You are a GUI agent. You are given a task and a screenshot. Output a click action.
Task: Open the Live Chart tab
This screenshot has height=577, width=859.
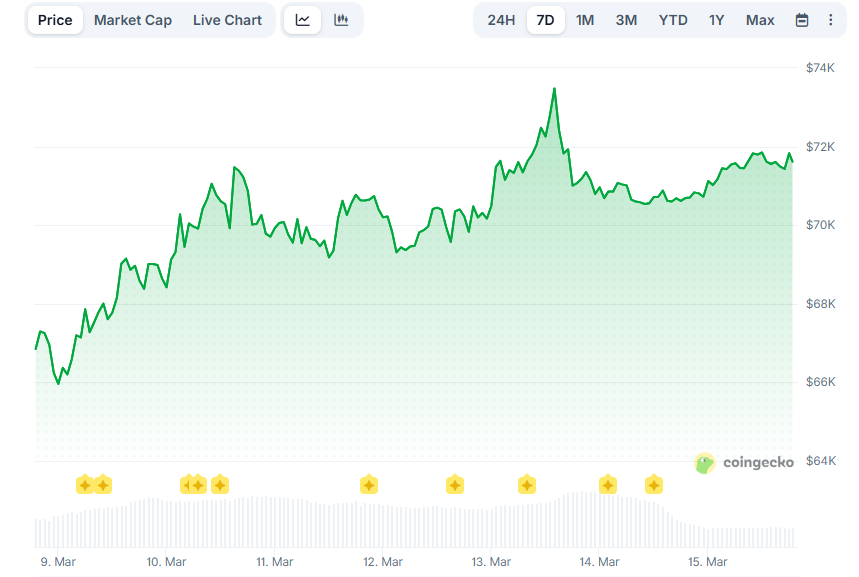[227, 20]
